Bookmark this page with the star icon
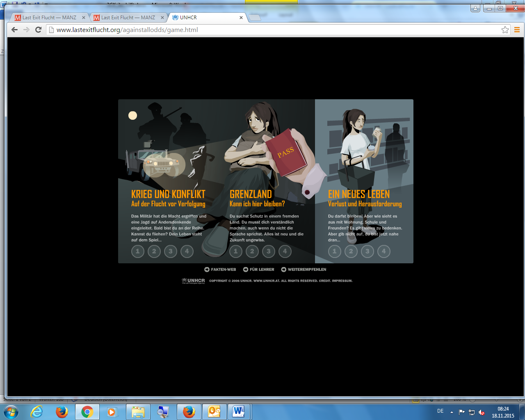This screenshot has width=525, height=420. [505, 30]
